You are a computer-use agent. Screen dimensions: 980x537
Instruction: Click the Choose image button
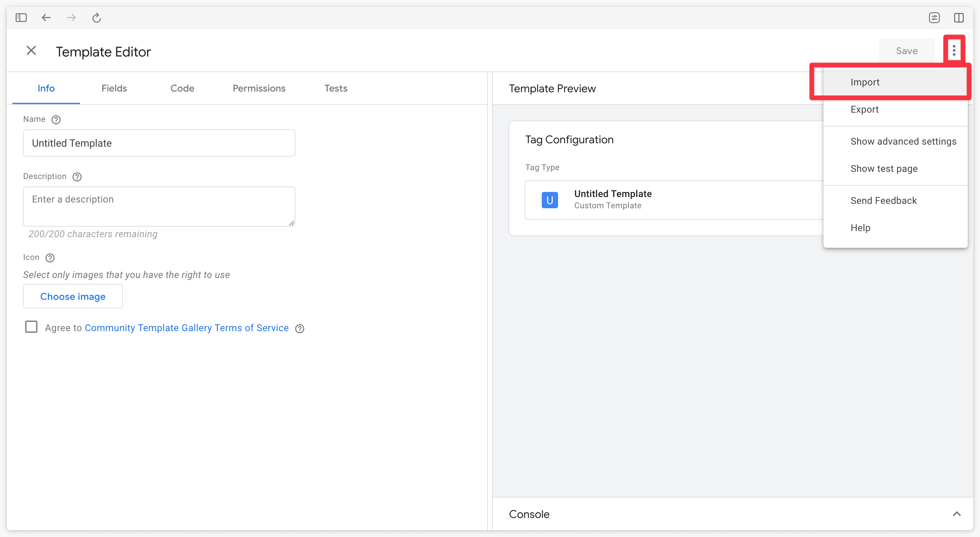tap(73, 296)
